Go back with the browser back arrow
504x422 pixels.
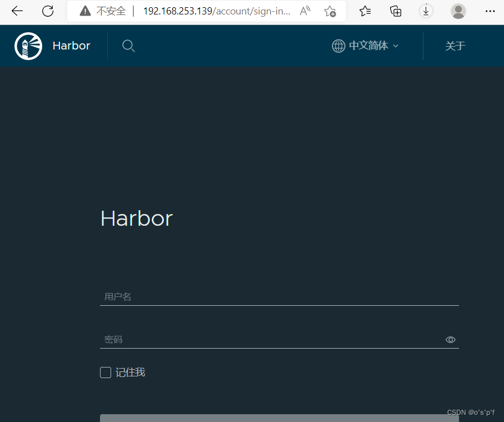point(17,11)
